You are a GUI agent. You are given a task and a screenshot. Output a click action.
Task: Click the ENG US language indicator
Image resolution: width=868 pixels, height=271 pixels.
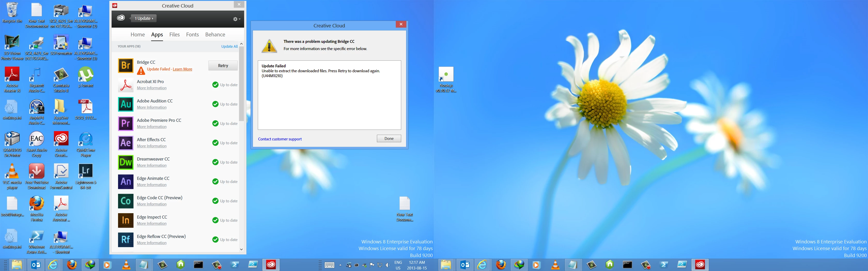(x=398, y=265)
